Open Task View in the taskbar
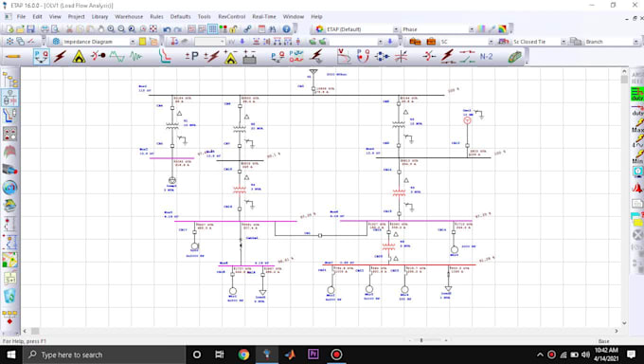 [220, 355]
